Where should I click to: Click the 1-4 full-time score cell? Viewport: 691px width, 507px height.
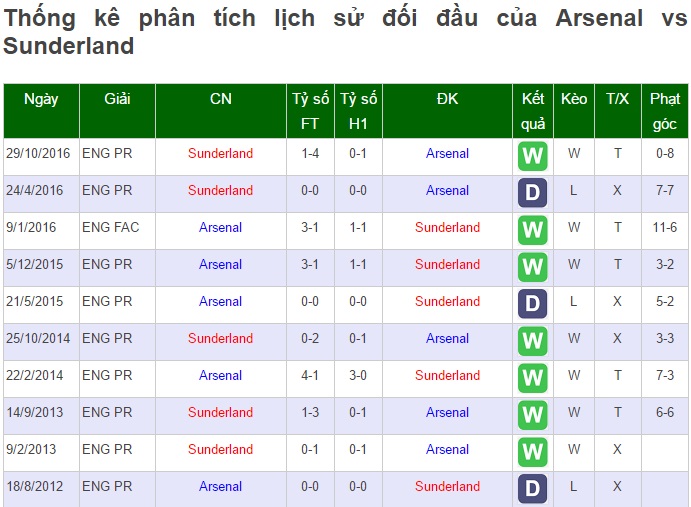[x=310, y=153]
